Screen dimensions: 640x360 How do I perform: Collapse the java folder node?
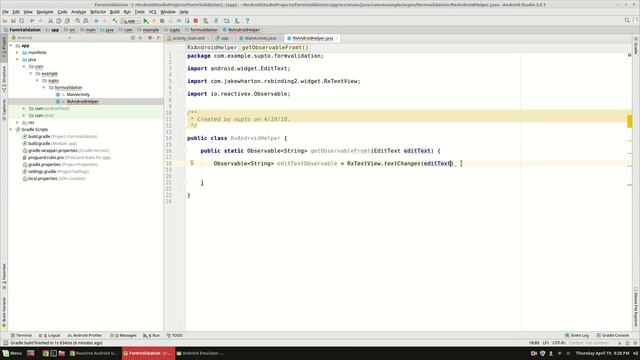(18, 60)
